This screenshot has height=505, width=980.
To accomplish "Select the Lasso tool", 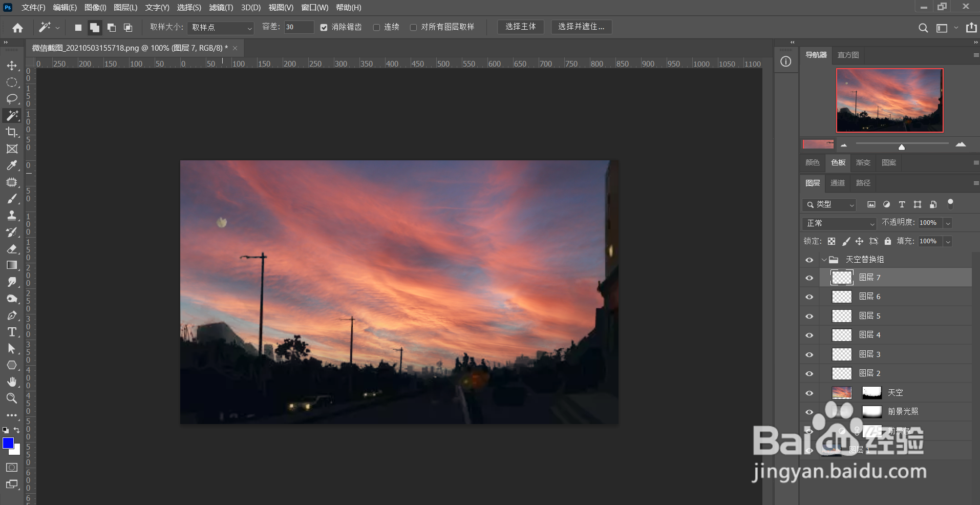I will click(x=12, y=99).
